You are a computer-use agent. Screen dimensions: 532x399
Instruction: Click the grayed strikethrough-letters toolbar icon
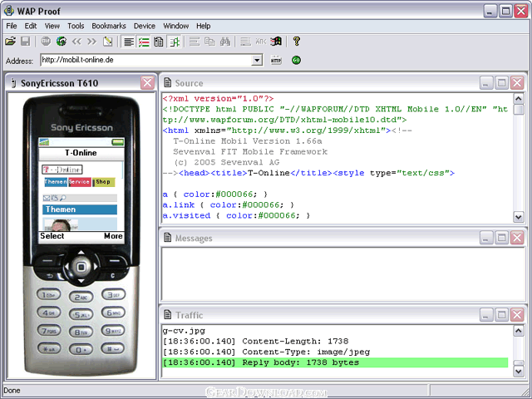tap(260, 42)
